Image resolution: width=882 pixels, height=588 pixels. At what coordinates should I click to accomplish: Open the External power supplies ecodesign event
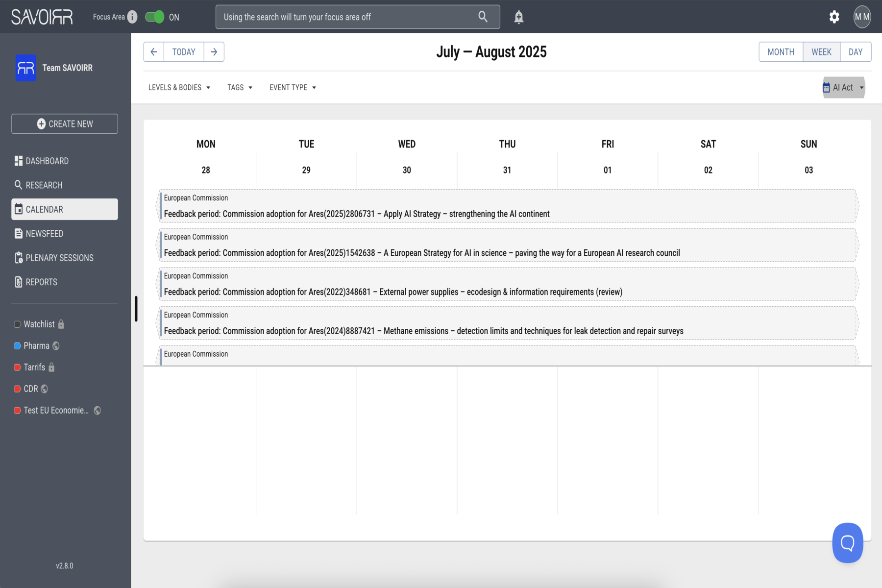pos(507,284)
